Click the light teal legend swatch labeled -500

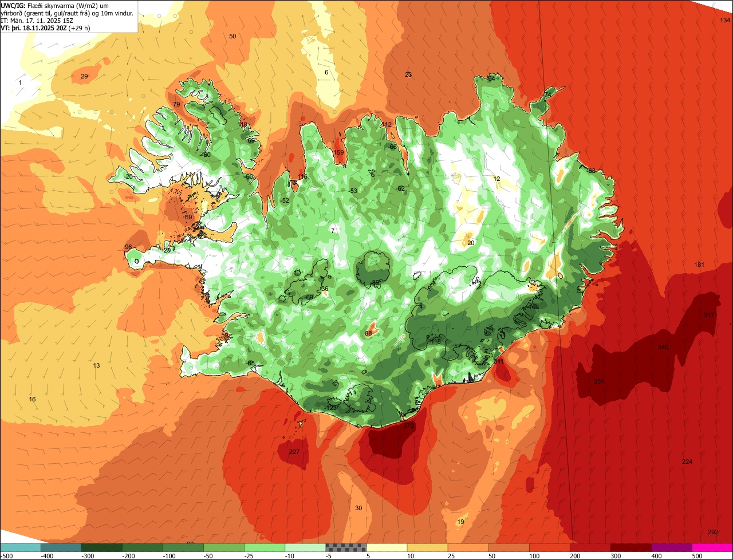point(20,547)
